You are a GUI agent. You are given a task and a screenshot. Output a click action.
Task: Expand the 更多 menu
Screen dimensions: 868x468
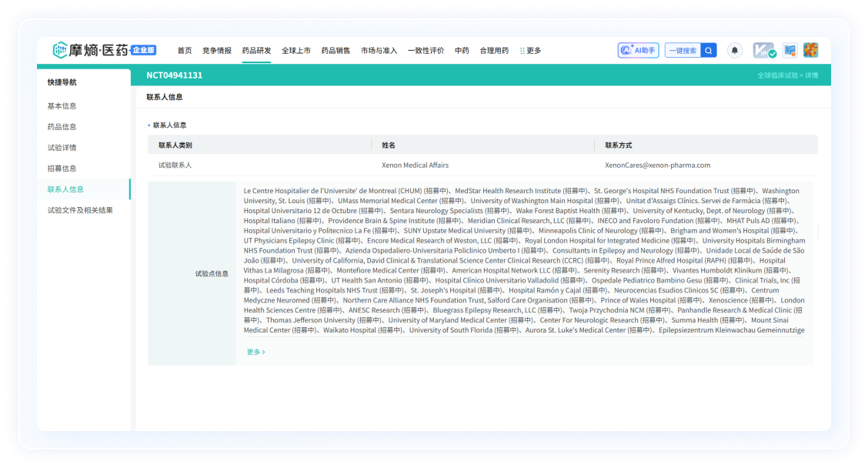(x=530, y=50)
